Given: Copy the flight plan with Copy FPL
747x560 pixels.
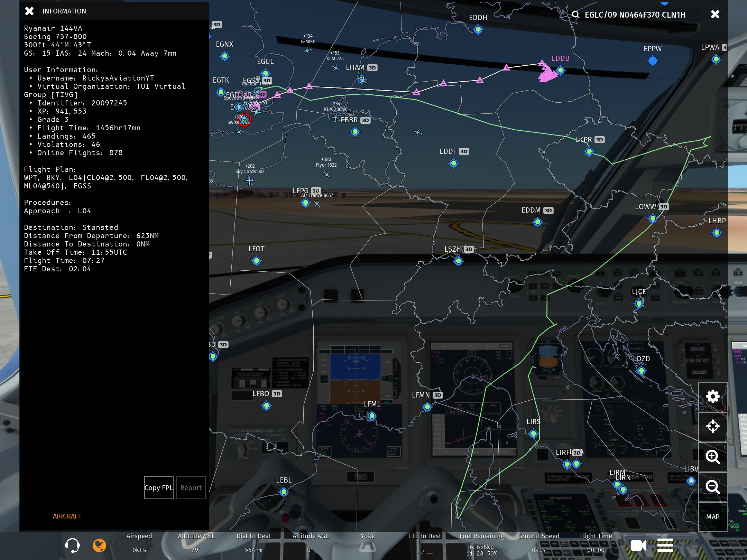Looking at the screenshot, I should [x=158, y=488].
